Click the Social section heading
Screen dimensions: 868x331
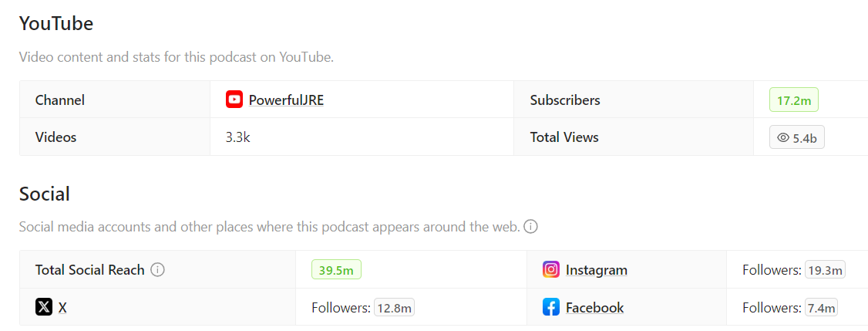point(45,194)
